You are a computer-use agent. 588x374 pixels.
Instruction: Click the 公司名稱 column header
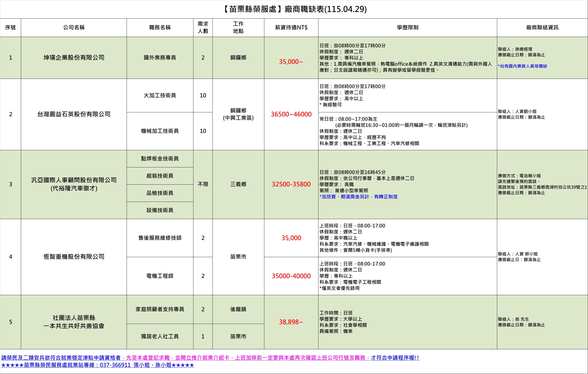(74, 27)
